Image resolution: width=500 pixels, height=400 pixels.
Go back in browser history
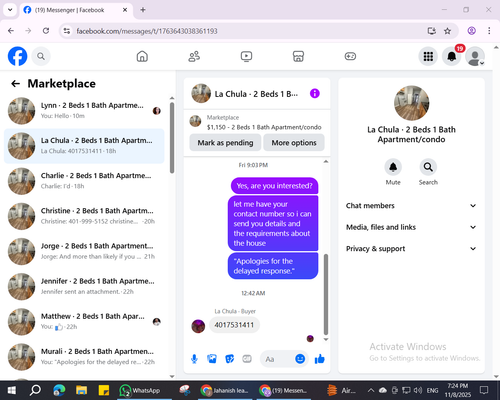click(x=11, y=31)
